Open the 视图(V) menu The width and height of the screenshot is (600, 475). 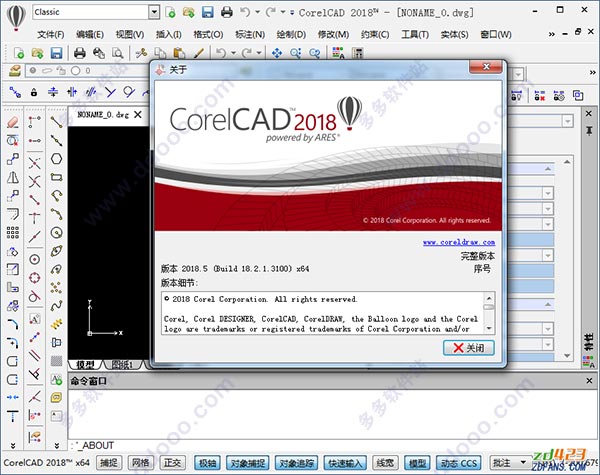(x=130, y=34)
